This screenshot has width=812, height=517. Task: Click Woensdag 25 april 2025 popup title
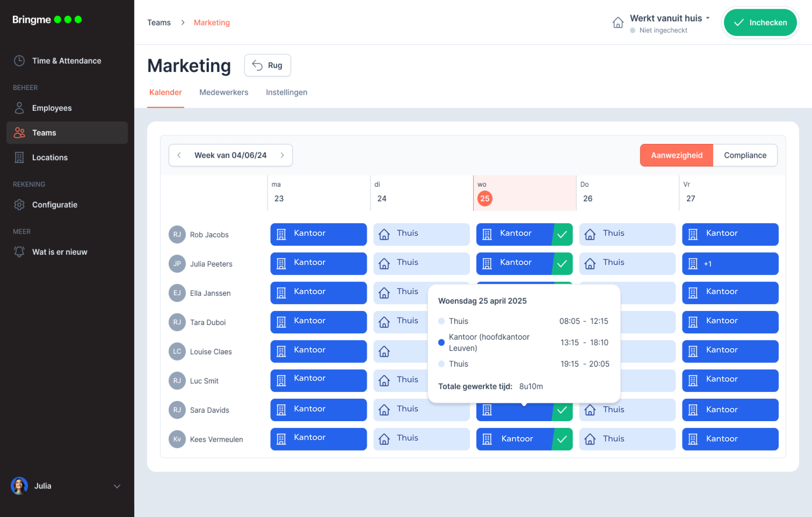pyautogui.click(x=482, y=301)
